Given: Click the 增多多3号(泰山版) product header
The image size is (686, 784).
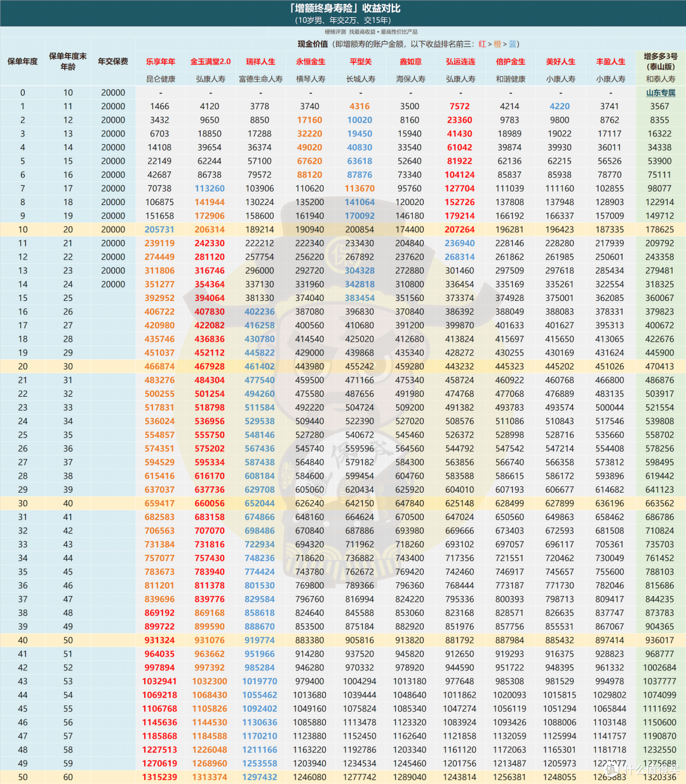Looking at the screenshot, I should (x=661, y=62).
